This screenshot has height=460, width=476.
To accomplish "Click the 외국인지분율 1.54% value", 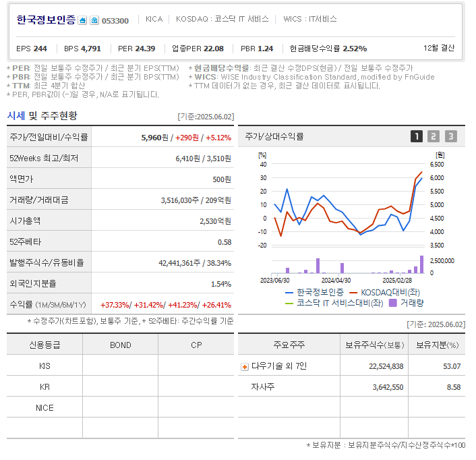I will [x=221, y=284].
